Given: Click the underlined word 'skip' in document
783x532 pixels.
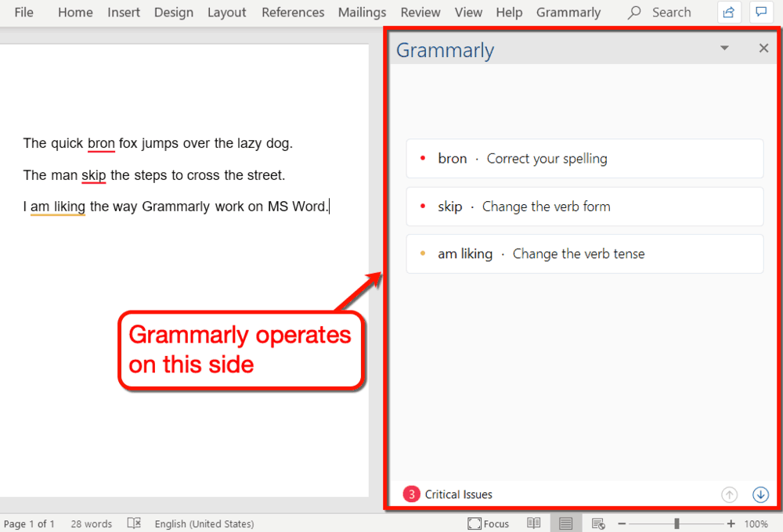Looking at the screenshot, I should [x=94, y=176].
